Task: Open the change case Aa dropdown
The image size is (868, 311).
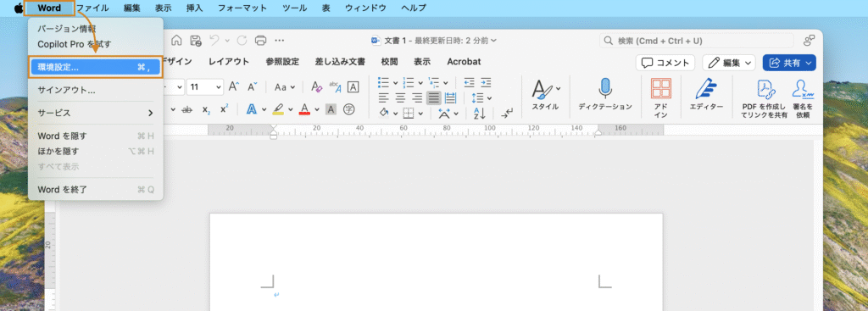Action: click(x=285, y=87)
